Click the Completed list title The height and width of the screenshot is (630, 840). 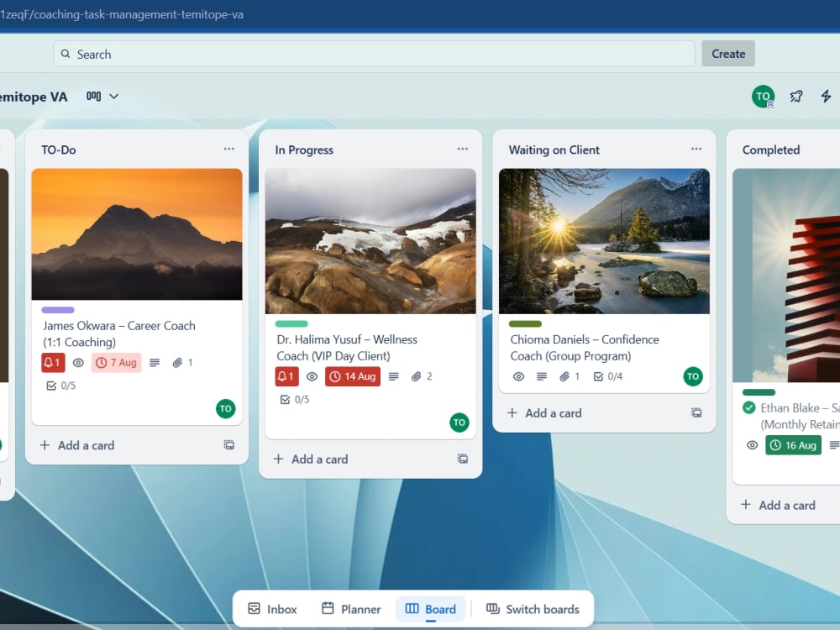[x=771, y=150]
